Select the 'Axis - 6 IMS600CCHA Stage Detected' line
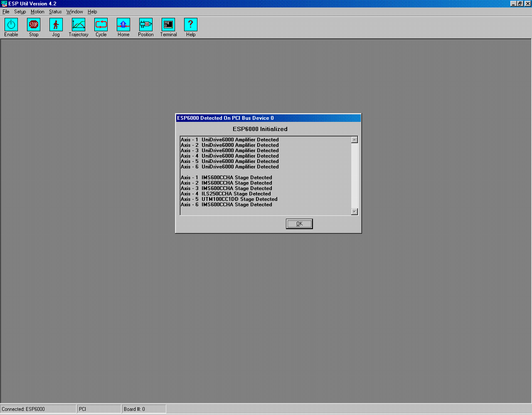 [227, 205]
